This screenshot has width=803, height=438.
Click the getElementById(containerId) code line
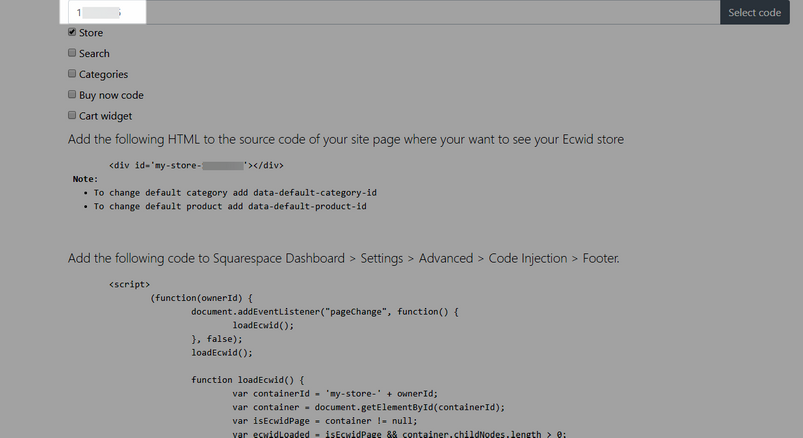point(368,407)
